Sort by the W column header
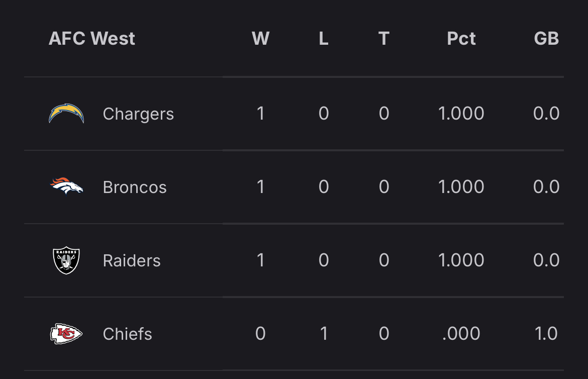Screen dimensions: 588x379 [x=260, y=39]
